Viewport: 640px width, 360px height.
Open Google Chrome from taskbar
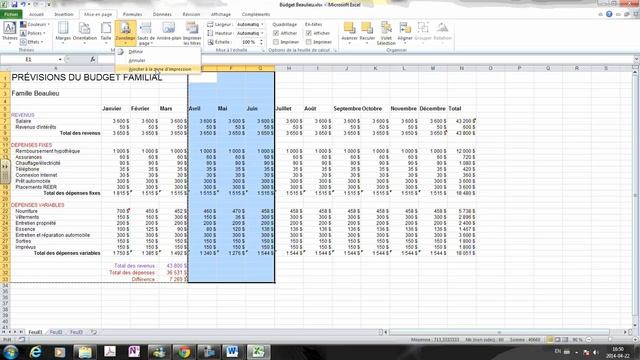point(184,352)
